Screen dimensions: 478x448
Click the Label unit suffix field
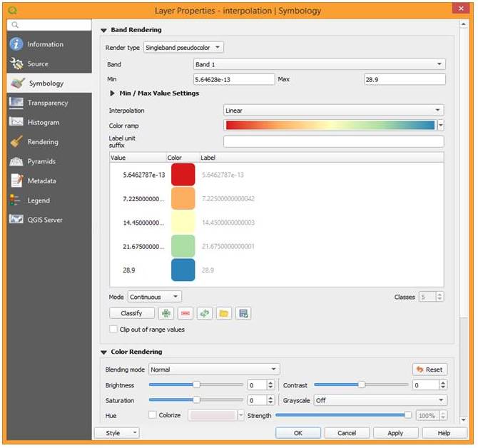tap(333, 142)
